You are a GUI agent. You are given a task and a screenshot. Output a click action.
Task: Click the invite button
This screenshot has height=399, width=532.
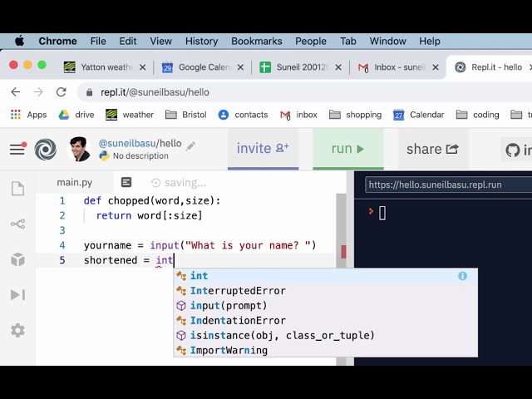[263, 149]
